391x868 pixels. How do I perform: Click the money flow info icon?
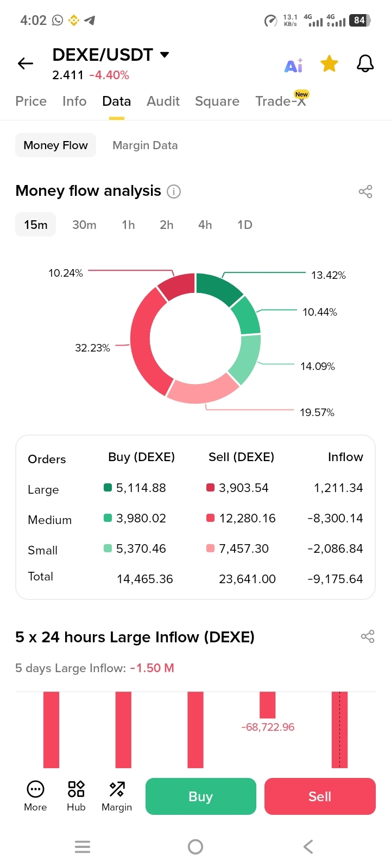pos(174,192)
